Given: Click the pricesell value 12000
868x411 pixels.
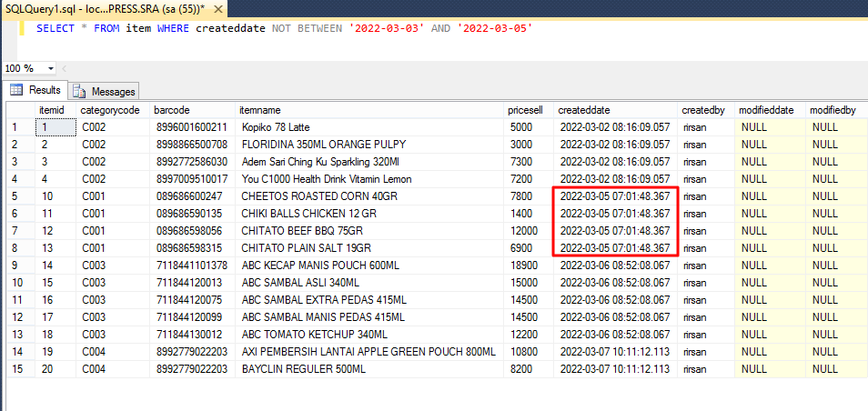Looking at the screenshot, I should [x=529, y=231].
